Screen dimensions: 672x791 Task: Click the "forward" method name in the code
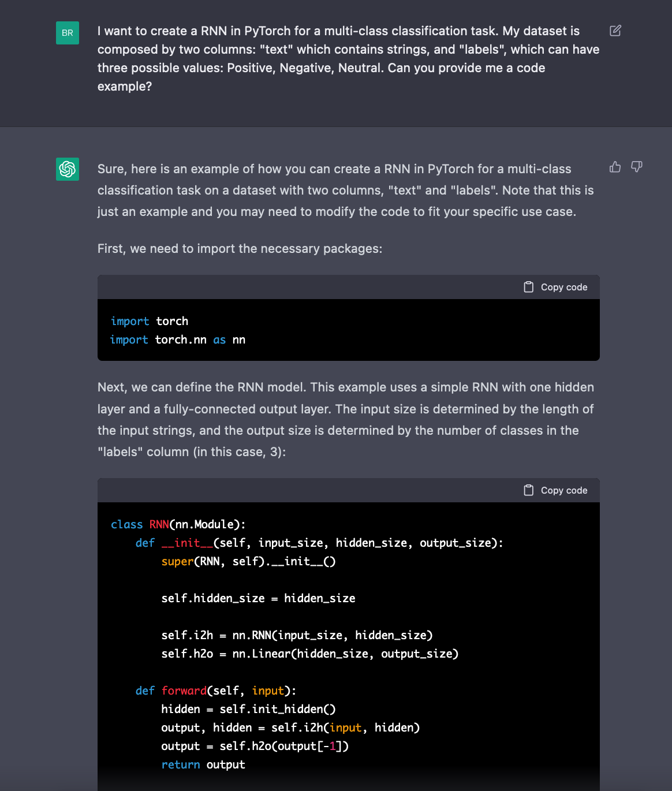coord(184,691)
